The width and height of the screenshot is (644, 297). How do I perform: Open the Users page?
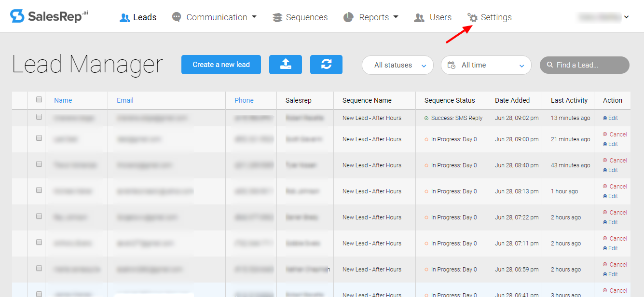click(433, 17)
